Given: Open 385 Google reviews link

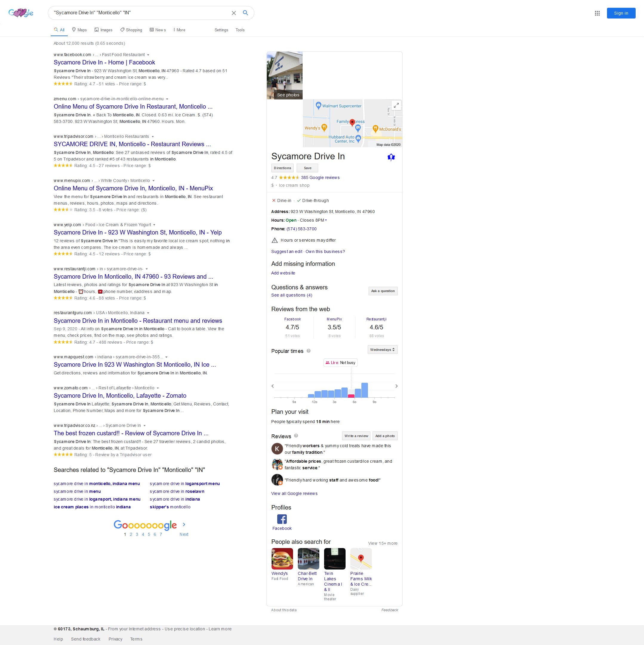Looking at the screenshot, I should coord(320,178).
